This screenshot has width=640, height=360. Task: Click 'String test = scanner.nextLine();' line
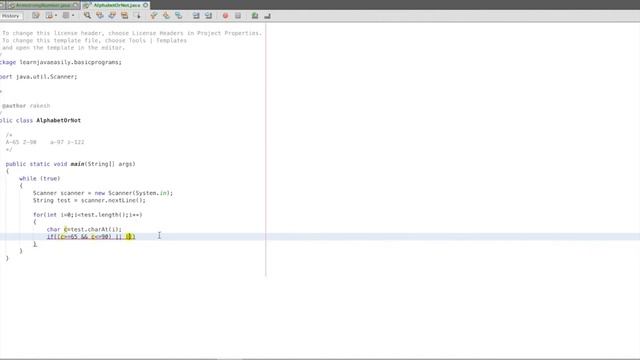coord(89,200)
